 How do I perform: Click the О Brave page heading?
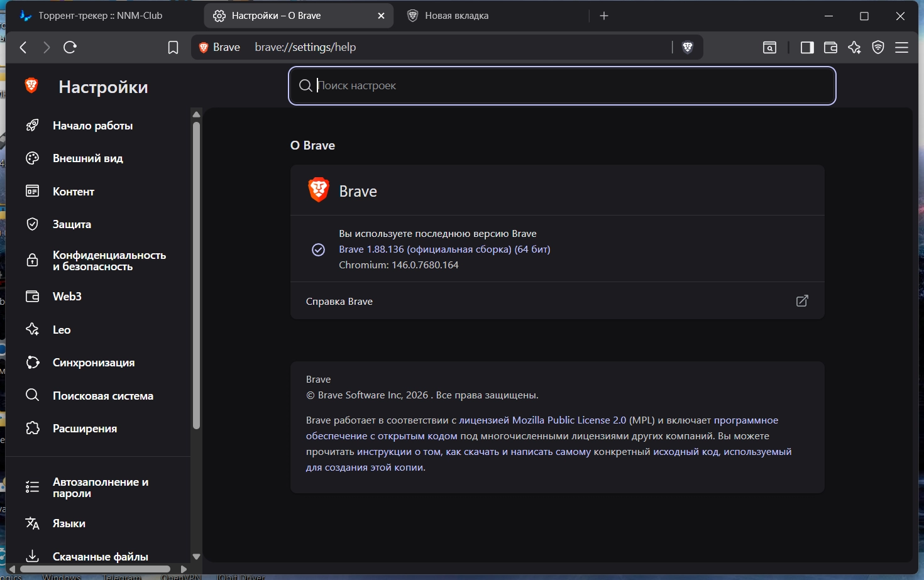point(312,145)
